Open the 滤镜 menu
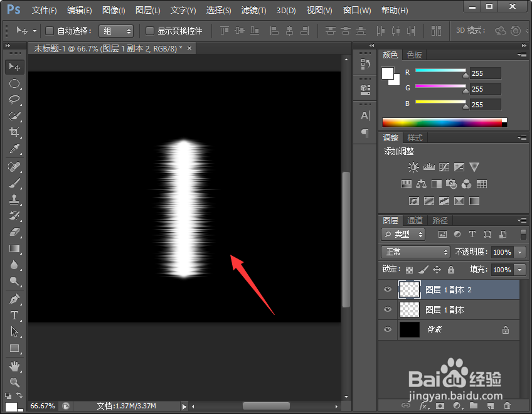Image resolution: width=532 pixels, height=414 pixels. click(253, 10)
